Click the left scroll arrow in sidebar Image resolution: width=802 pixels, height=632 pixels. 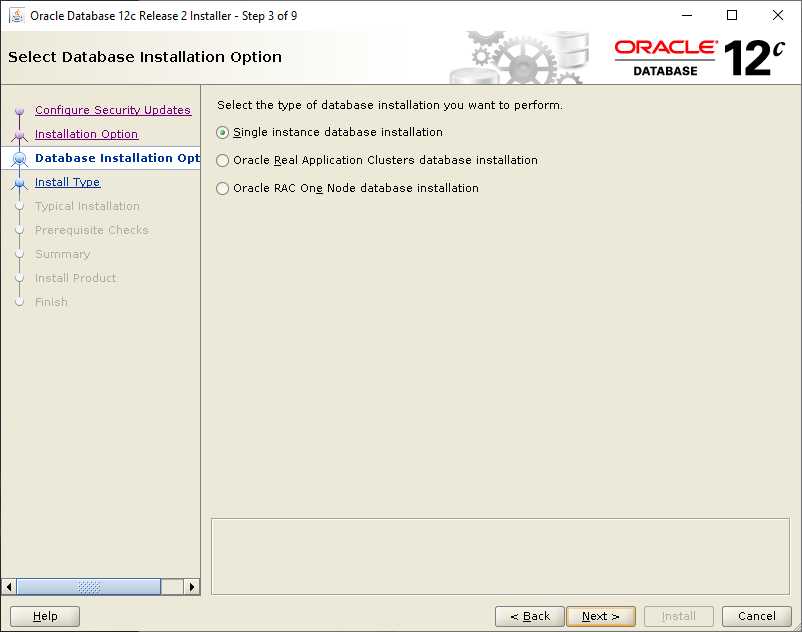[x=9, y=586]
